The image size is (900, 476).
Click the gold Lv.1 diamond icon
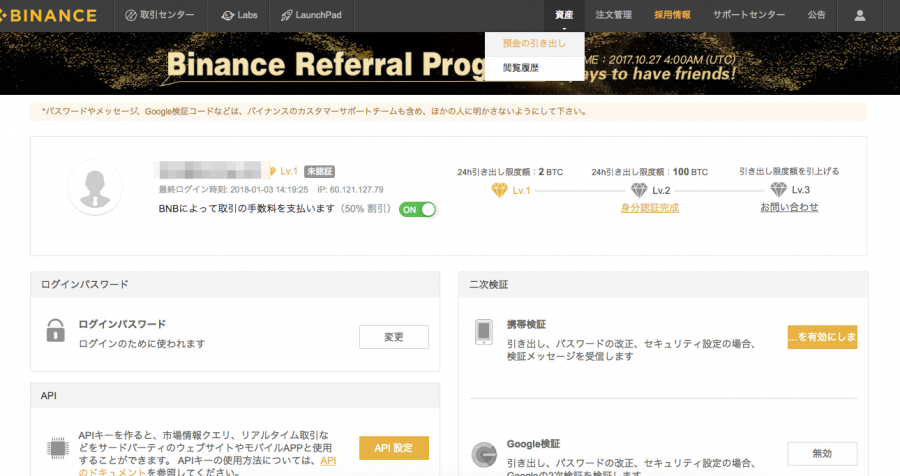(x=499, y=190)
